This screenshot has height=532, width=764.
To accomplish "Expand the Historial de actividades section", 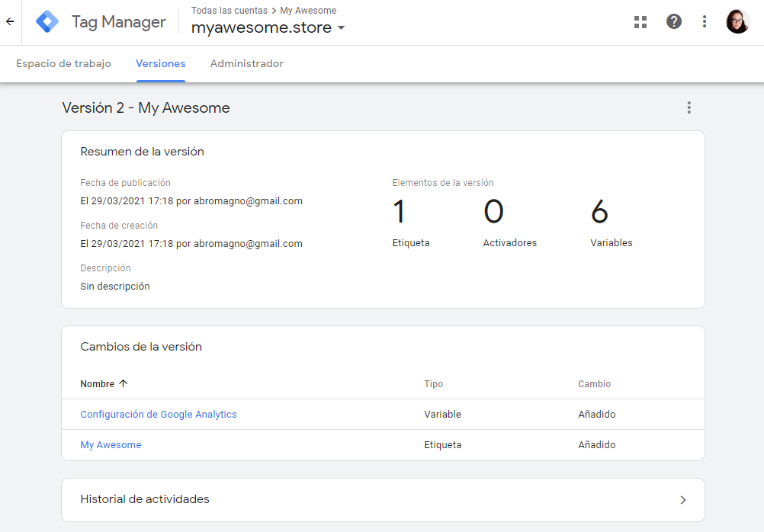I will (383, 500).
